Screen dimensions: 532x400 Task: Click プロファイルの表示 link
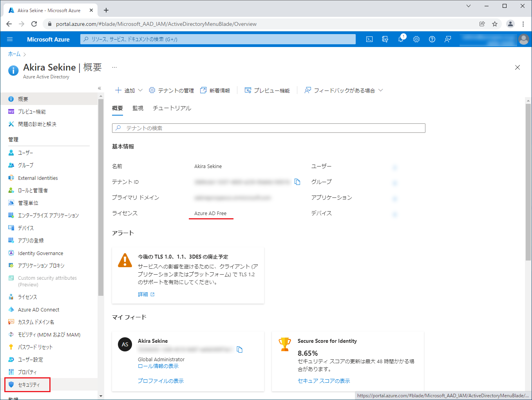click(161, 381)
